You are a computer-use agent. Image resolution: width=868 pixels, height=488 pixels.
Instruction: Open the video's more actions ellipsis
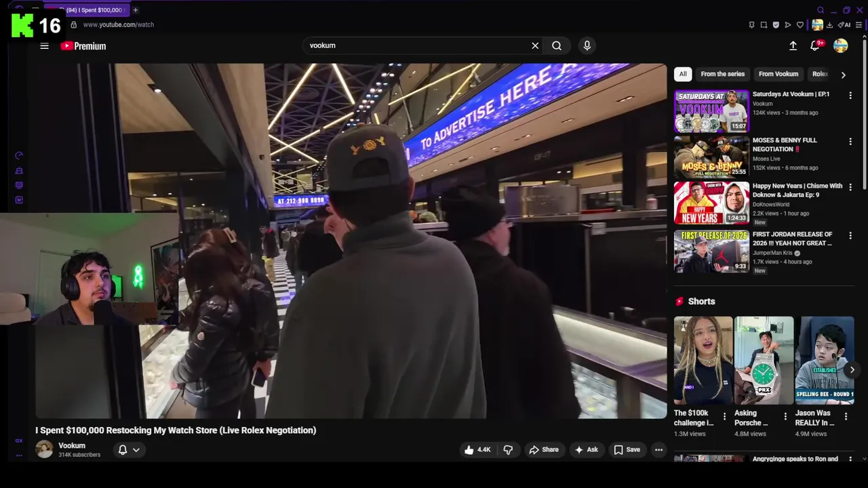pos(658,449)
